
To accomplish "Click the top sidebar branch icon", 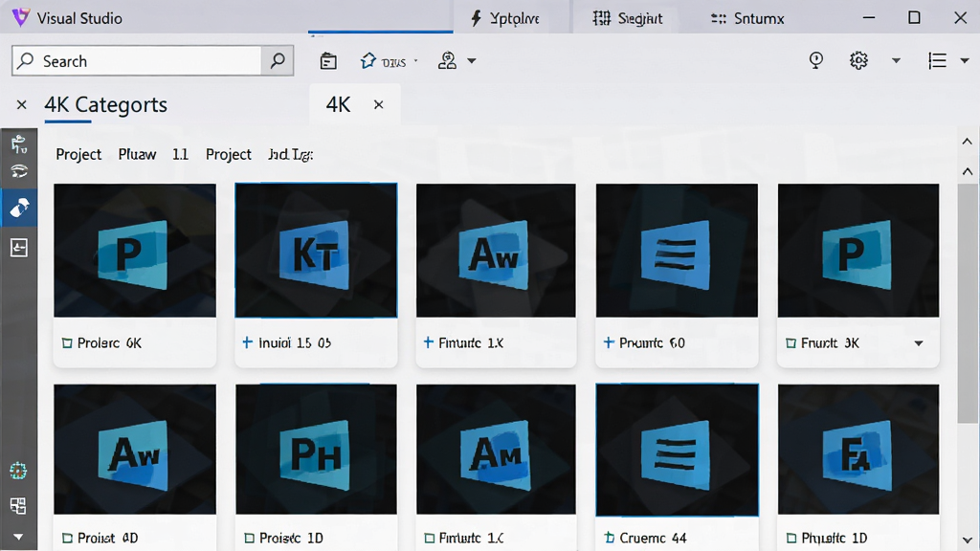I will click(x=19, y=143).
